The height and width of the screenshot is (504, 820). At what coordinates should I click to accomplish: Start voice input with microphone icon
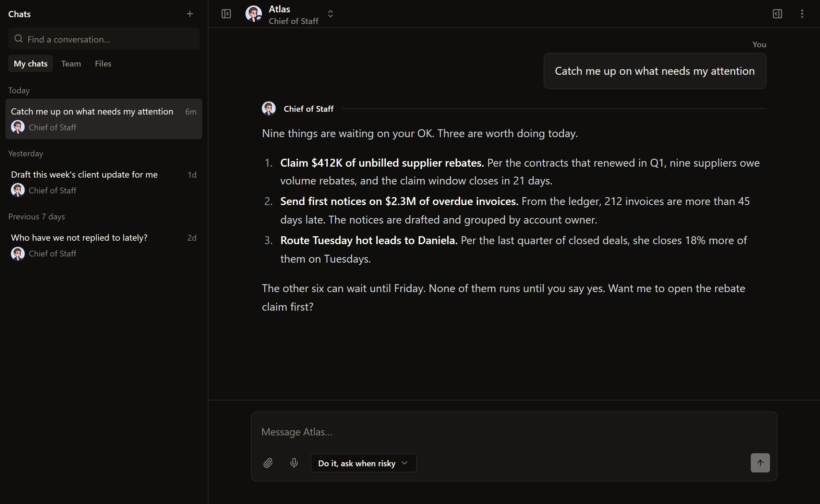pos(294,463)
